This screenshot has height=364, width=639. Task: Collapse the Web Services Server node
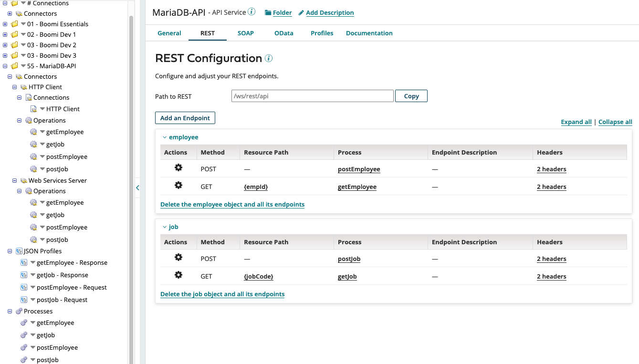pos(14,180)
